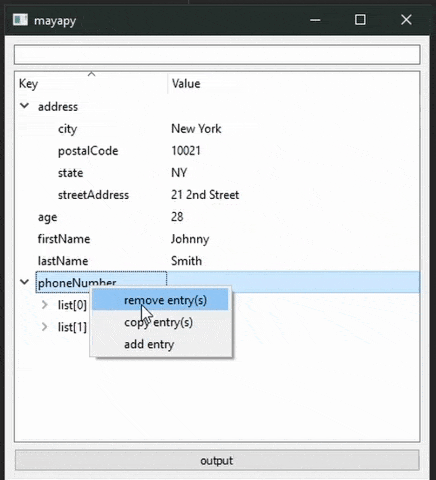Screen dimensions: 436x480
Task: Click the output button
Action: tap(217, 461)
